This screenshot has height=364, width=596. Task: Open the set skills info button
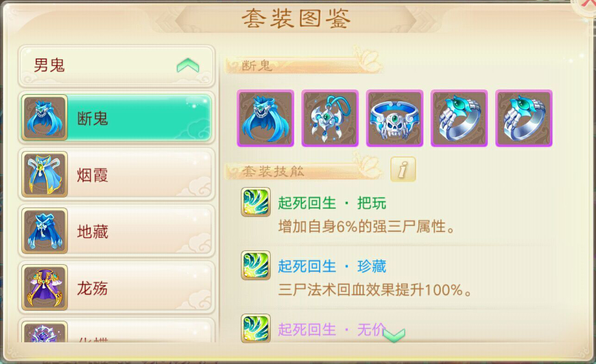[403, 169]
